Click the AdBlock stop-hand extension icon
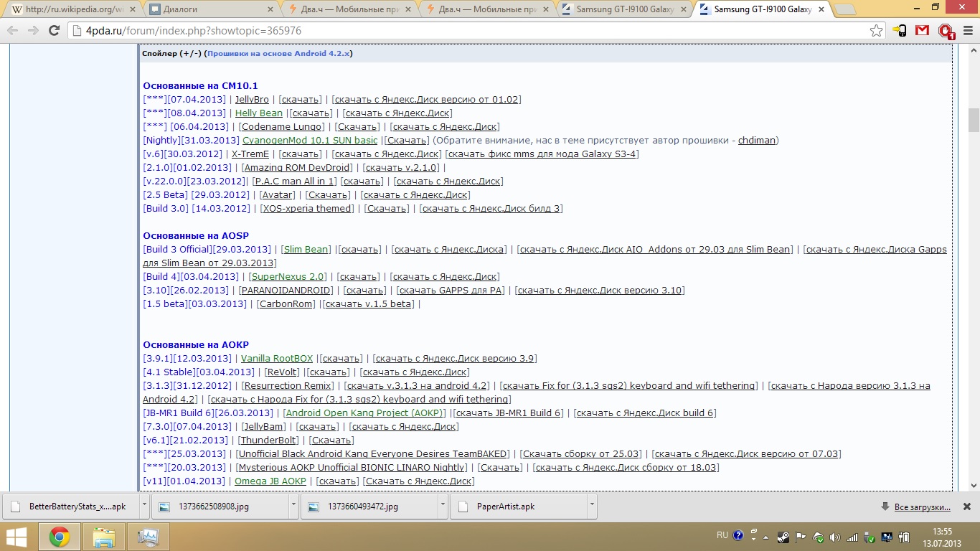The image size is (980, 551). [946, 32]
